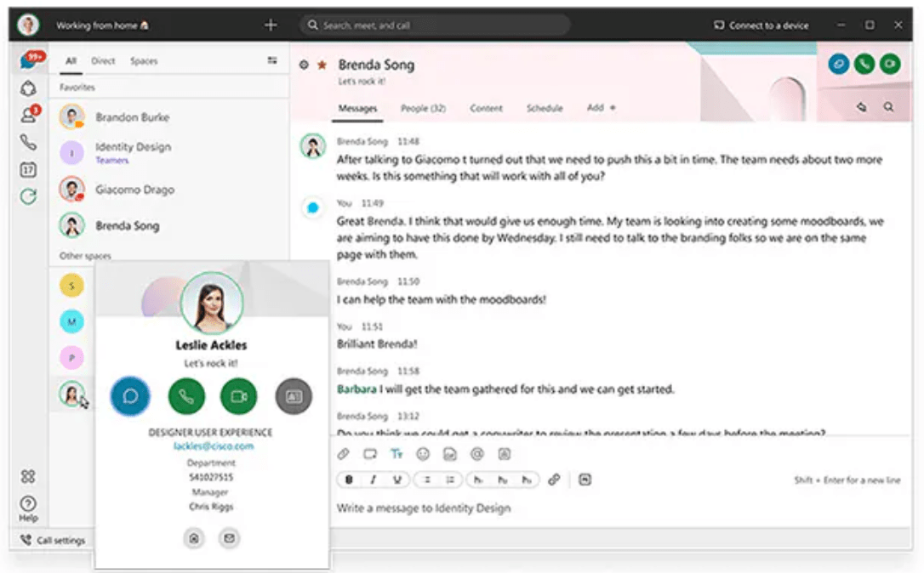924x573 pixels.
Task: Toggle italic formatting
Action: pos(373,480)
